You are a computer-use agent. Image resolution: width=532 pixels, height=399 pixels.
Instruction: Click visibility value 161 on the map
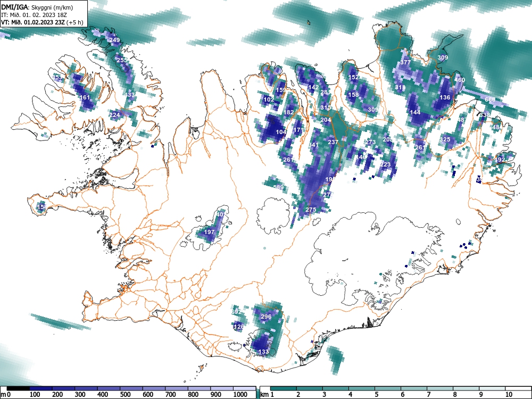pyautogui.click(x=85, y=97)
